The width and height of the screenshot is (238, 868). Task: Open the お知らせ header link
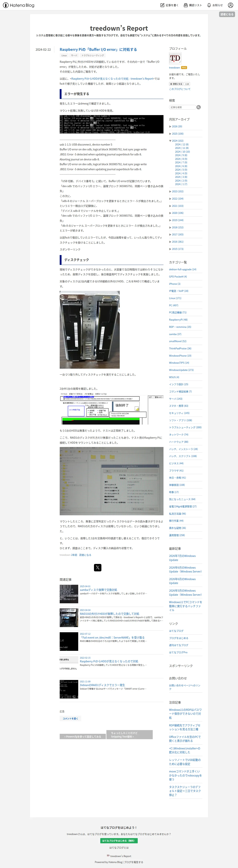click(x=217, y=5)
